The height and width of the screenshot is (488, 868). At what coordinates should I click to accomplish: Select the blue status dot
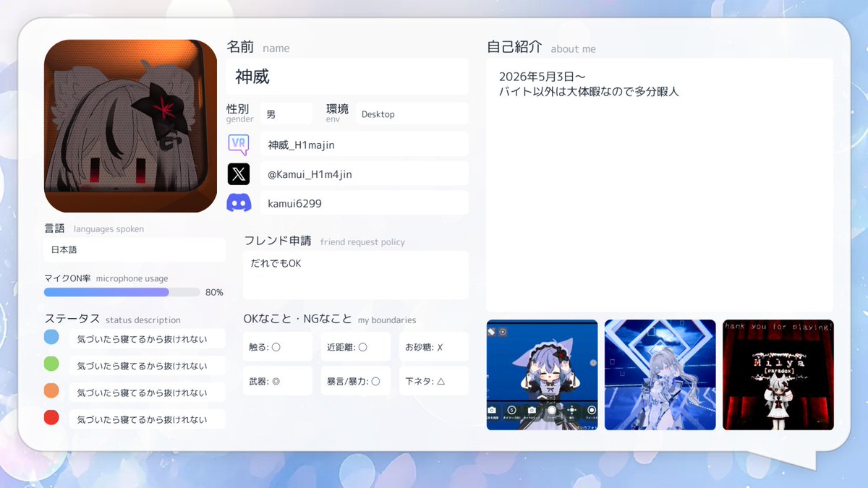[x=51, y=338]
